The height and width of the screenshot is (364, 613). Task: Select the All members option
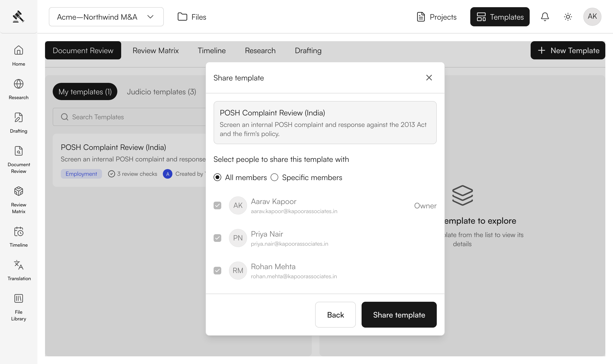point(240,177)
